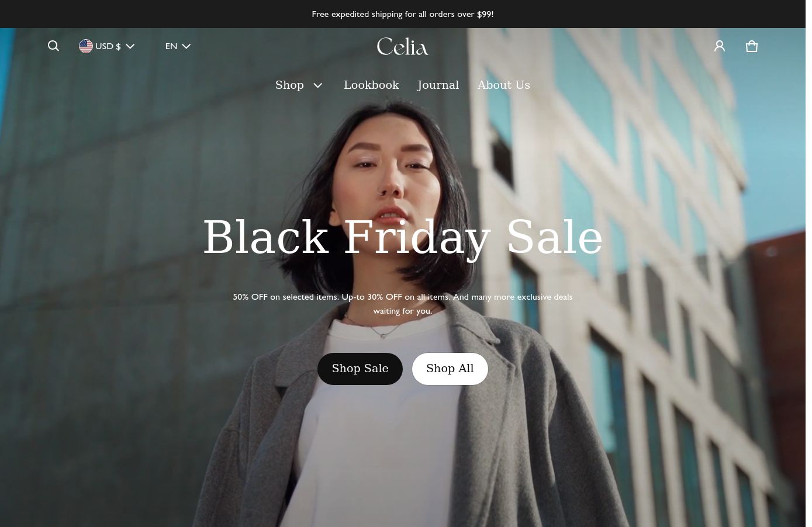Go to the Lookbook menu item

click(x=371, y=85)
